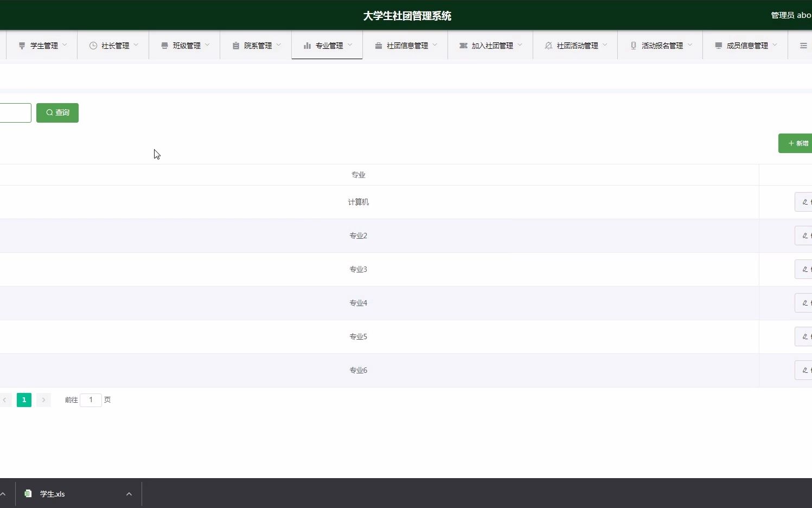Select the 专业4 table cell
This screenshot has height=508, width=812.
(359, 303)
